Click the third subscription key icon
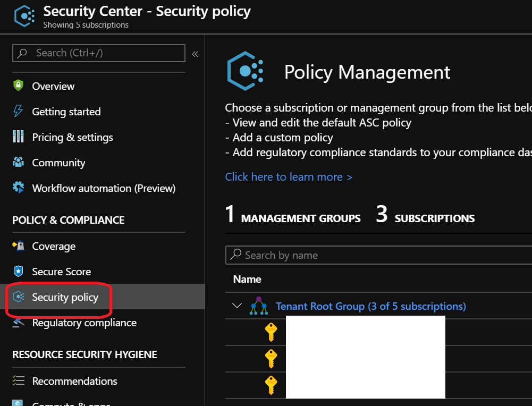532x406 pixels. tap(271, 384)
